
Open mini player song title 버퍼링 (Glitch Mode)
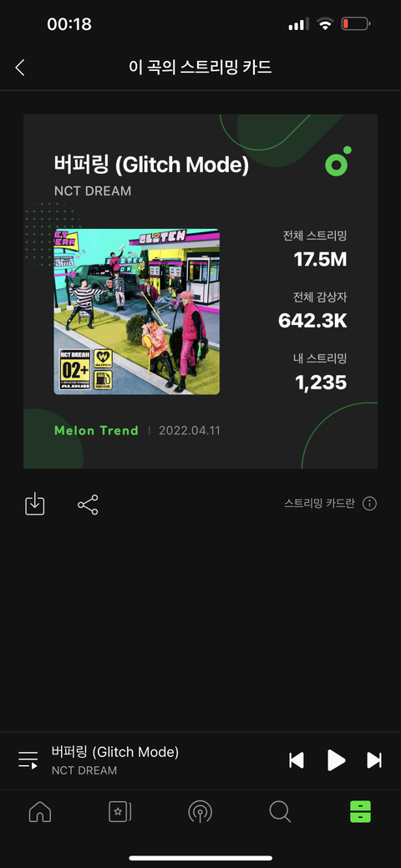pyautogui.click(x=115, y=752)
